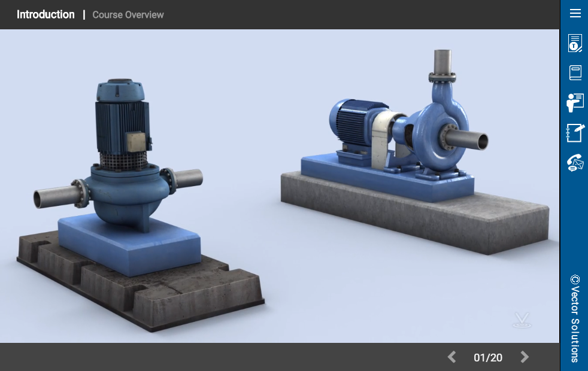The height and width of the screenshot is (371, 588).
Task: Click the vertical discharge pipe on right pump
Action: tap(442, 63)
